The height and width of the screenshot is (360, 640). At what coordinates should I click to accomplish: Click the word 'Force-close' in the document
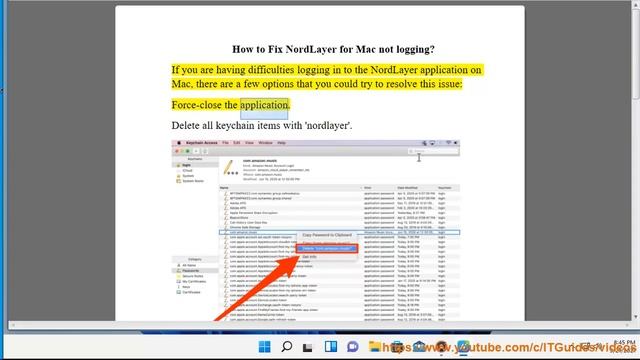click(x=196, y=105)
